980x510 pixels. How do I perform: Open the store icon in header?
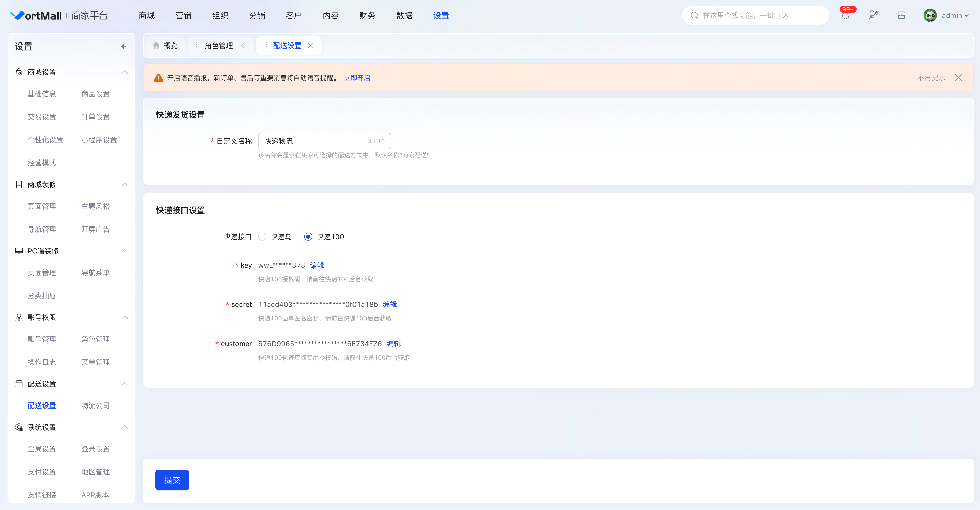tap(901, 15)
